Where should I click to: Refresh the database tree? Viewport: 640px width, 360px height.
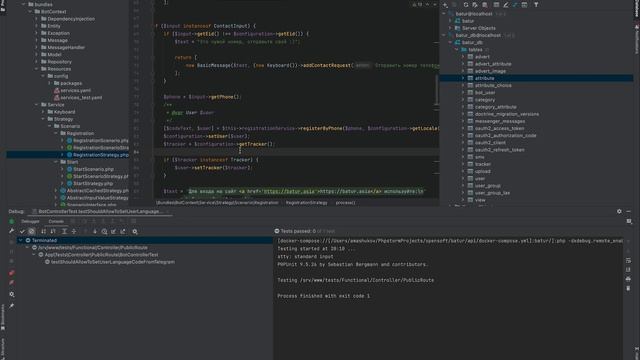pyautogui.click(x=466, y=5)
